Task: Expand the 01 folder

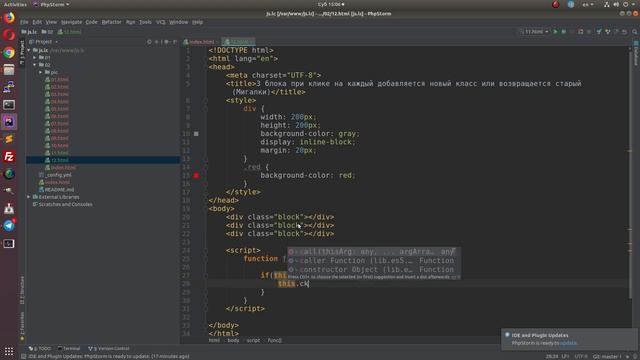Action: pos(35,58)
